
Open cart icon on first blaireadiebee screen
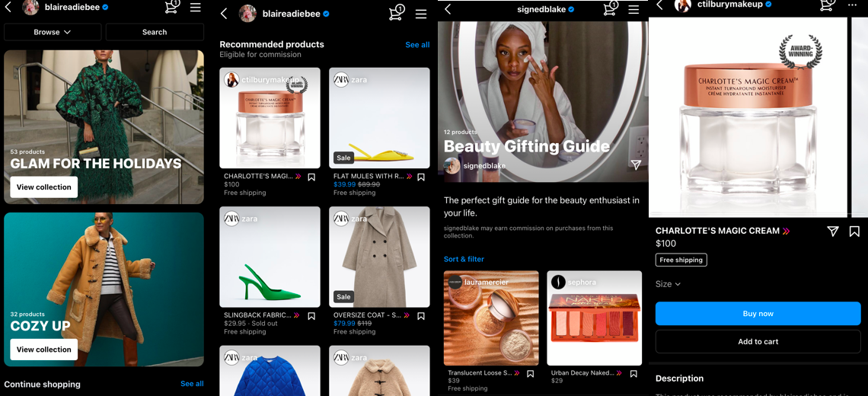(172, 7)
